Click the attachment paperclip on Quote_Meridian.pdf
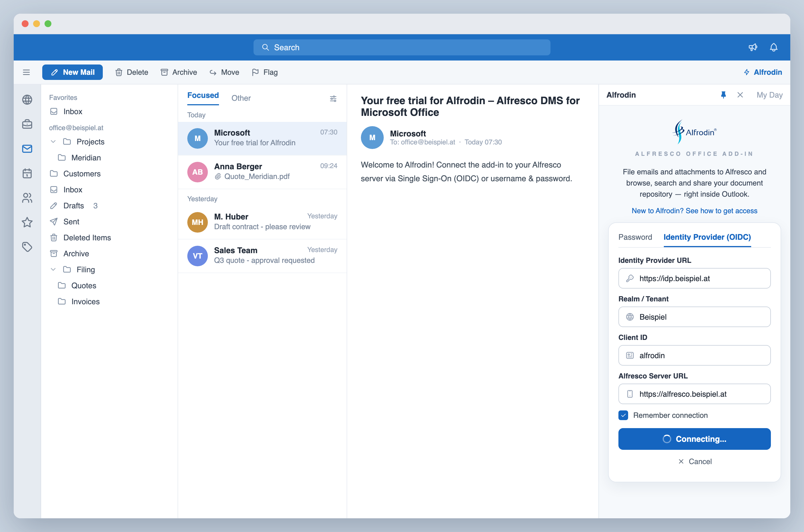Viewport: 804px width, 532px height. (218, 176)
